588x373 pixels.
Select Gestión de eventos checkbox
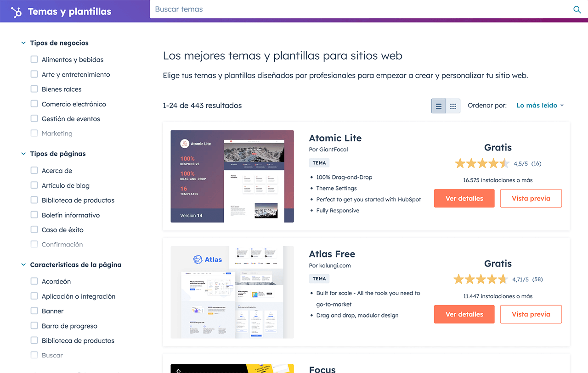tap(34, 118)
